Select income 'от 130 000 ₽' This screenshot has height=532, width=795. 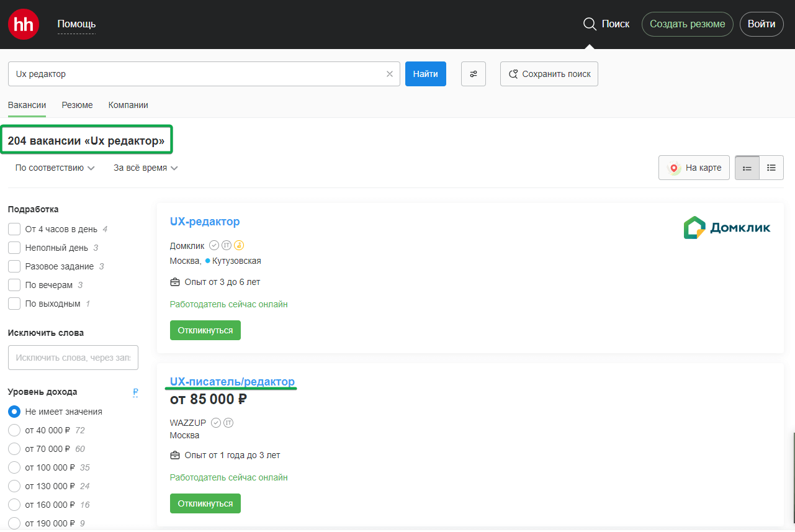coord(14,486)
